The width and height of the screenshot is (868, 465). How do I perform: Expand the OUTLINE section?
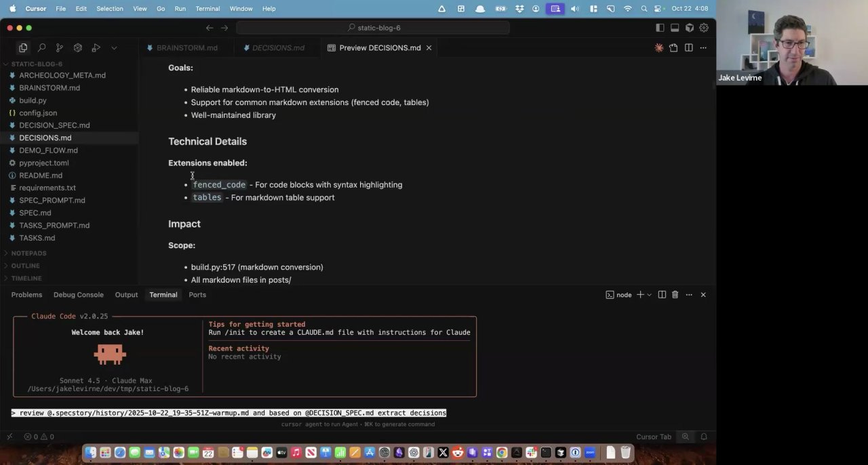point(25,266)
